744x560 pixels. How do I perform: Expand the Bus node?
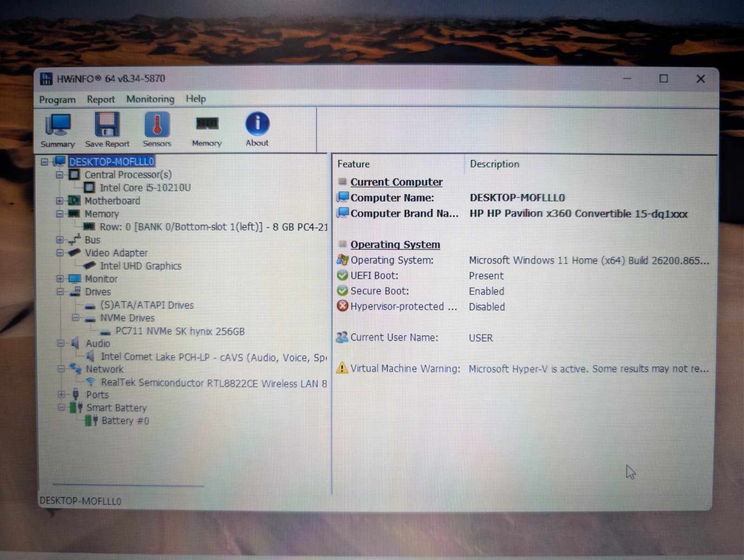pos(60,240)
